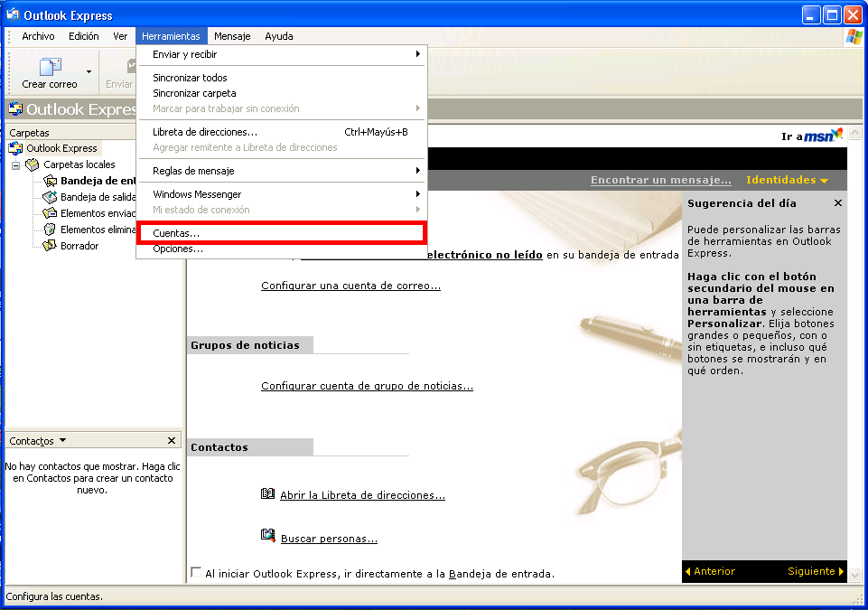Image resolution: width=868 pixels, height=610 pixels.
Task: Choose Sincronizar todos menu entry
Action: click(x=281, y=78)
